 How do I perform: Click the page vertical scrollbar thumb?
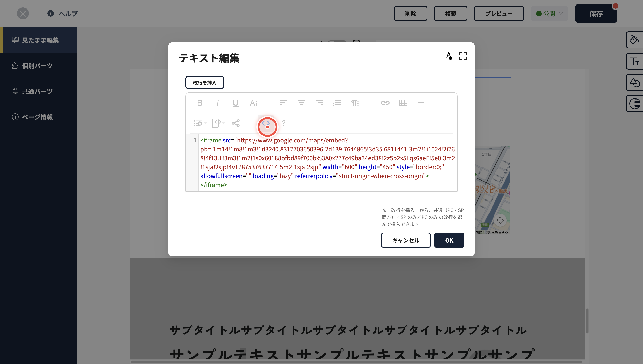click(587, 321)
